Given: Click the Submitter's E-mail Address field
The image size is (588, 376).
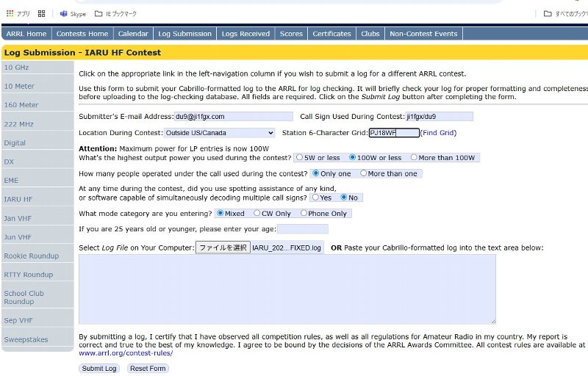Looking at the screenshot, I should coord(234,117).
